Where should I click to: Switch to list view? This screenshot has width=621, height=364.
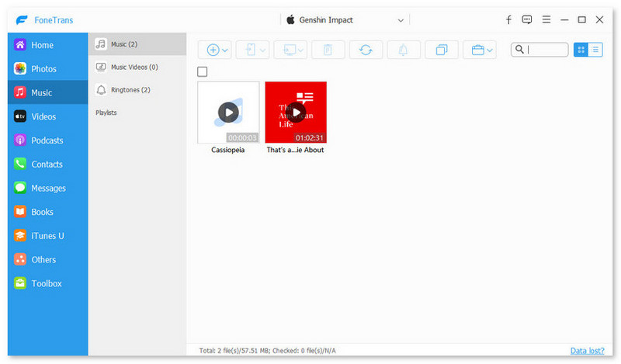coord(595,50)
